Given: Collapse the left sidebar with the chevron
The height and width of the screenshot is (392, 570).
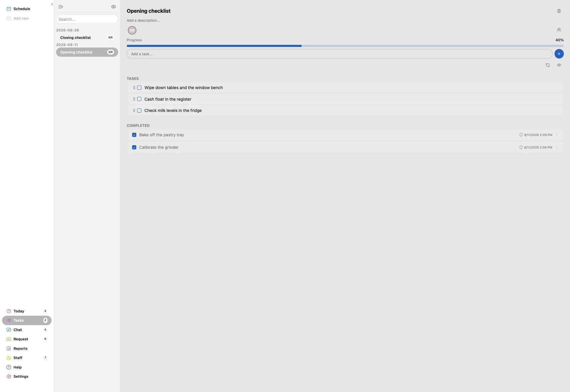Looking at the screenshot, I should coord(52,4).
